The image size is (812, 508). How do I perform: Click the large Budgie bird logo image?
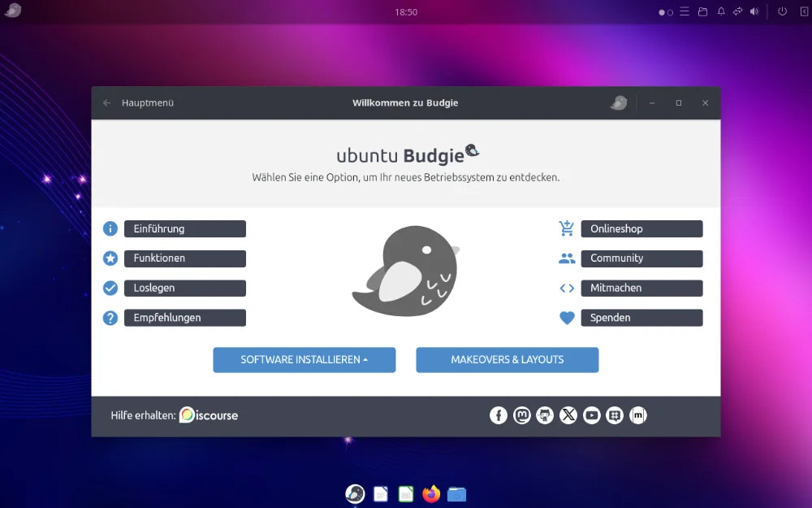(406, 271)
